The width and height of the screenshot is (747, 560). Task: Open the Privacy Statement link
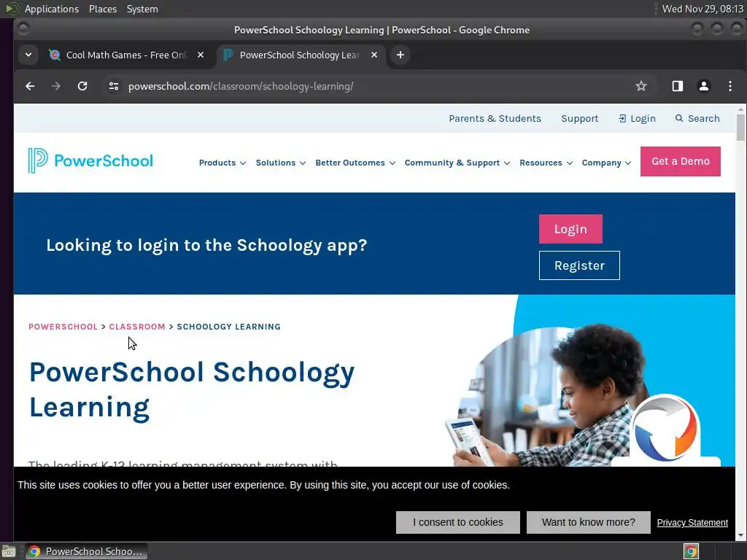click(x=692, y=523)
